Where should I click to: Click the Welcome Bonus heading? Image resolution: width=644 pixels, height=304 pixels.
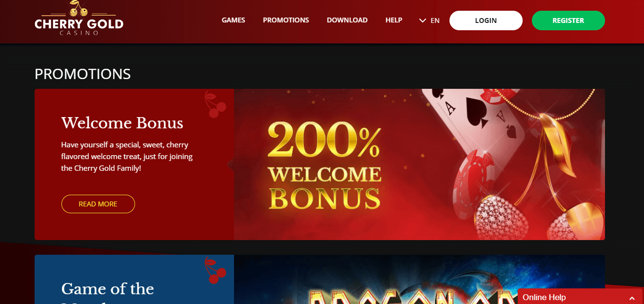point(122,123)
